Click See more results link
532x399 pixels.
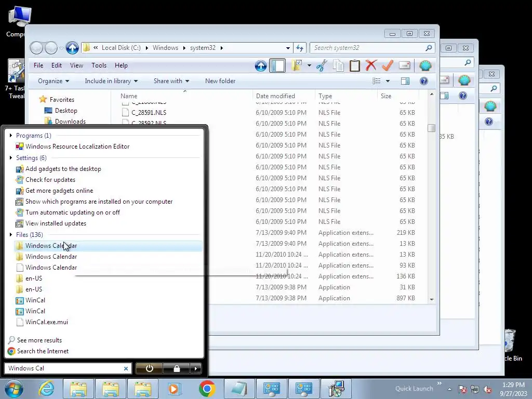coord(39,340)
